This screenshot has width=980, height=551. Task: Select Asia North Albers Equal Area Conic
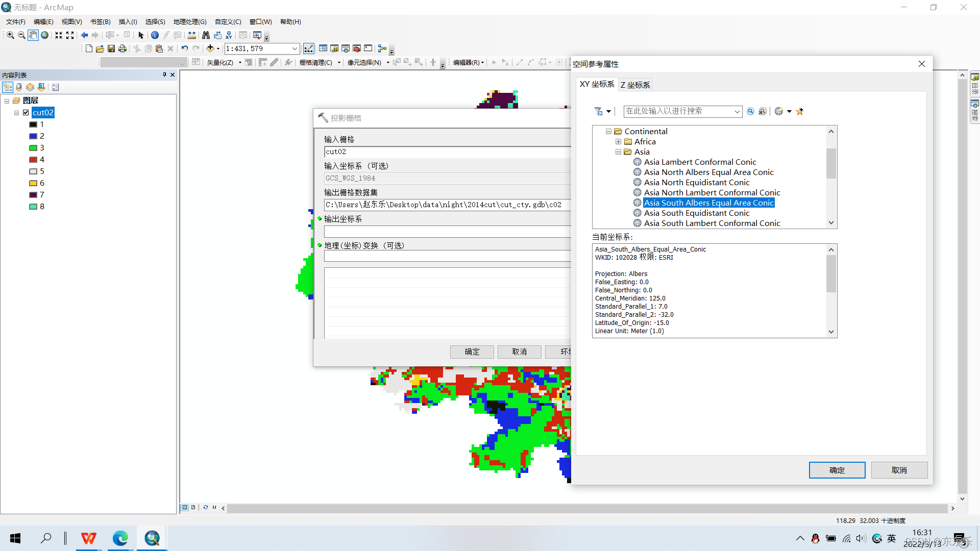click(708, 172)
